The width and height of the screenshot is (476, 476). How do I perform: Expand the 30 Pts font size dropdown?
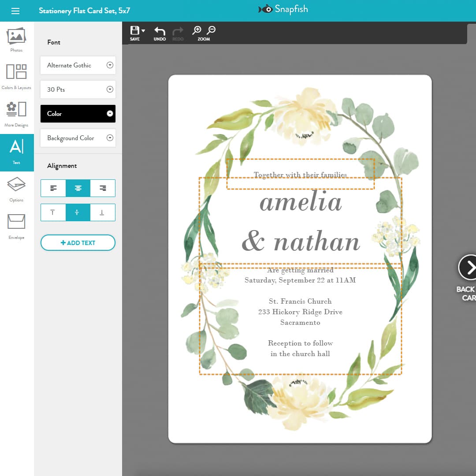click(78, 89)
